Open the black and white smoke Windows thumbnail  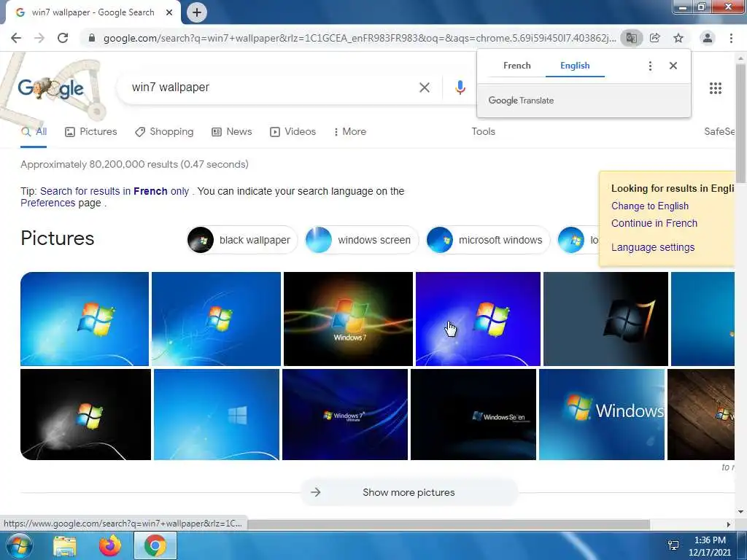(86, 415)
